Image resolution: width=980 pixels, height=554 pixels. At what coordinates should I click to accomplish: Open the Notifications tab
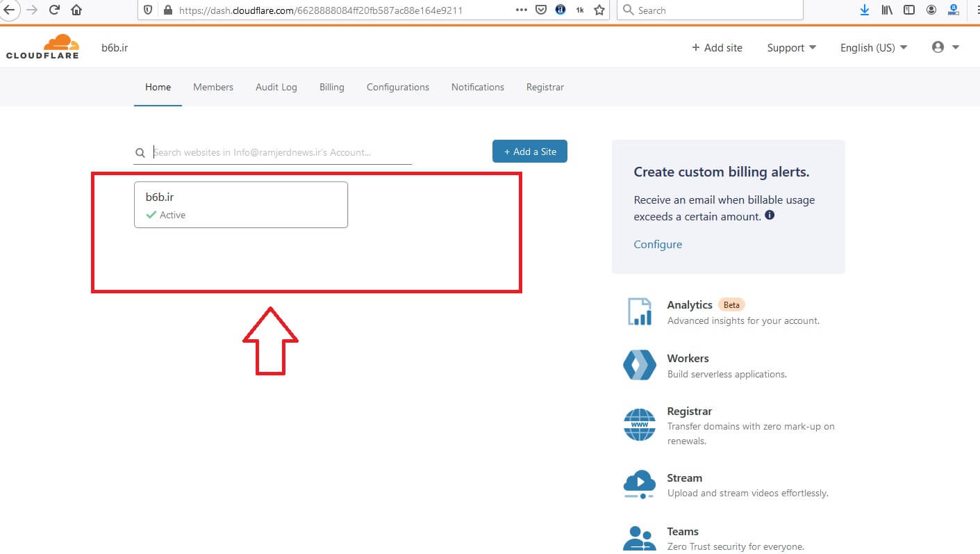coord(478,88)
